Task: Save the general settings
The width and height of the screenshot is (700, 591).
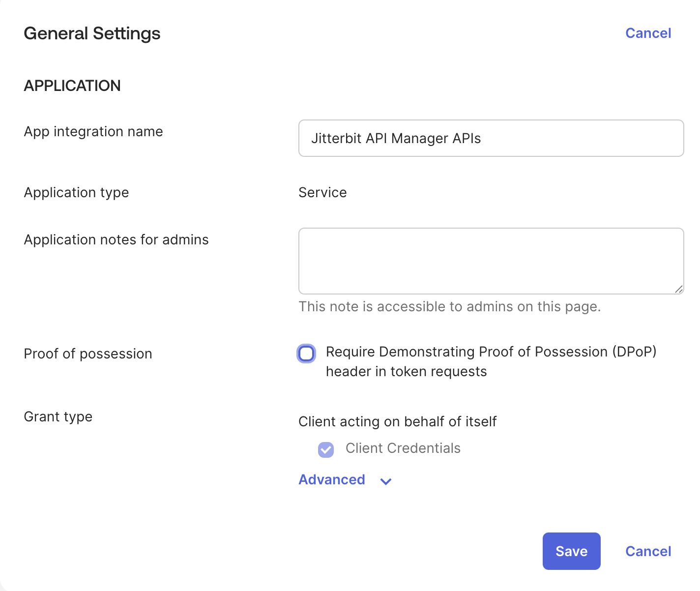Action: [571, 551]
